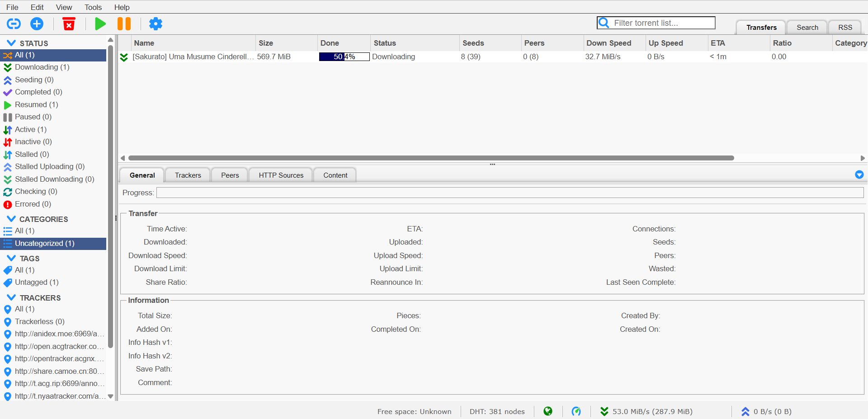Collapse the TRACKERS section

(x=11, y=297)
